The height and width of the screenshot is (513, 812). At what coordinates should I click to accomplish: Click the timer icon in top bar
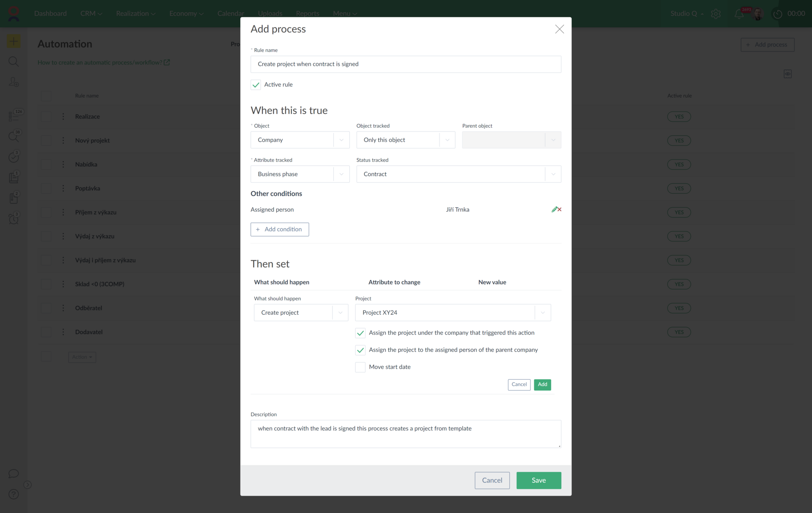click(777, 14)
